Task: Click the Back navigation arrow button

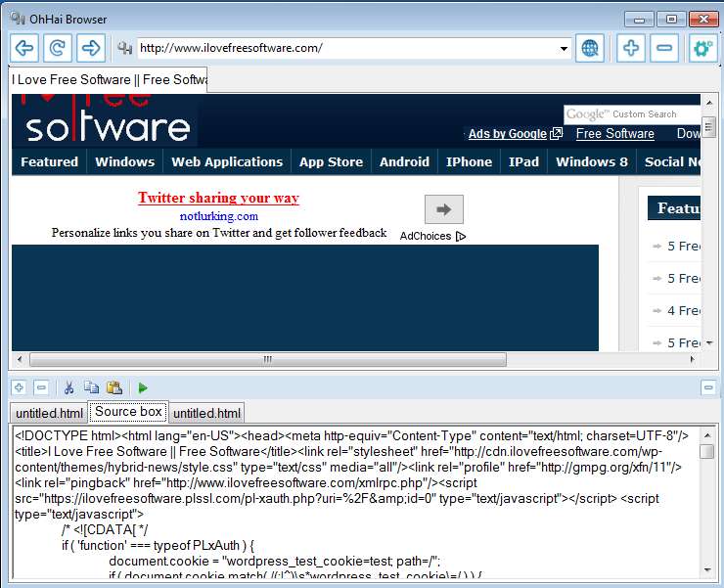Action: (24, 48)
